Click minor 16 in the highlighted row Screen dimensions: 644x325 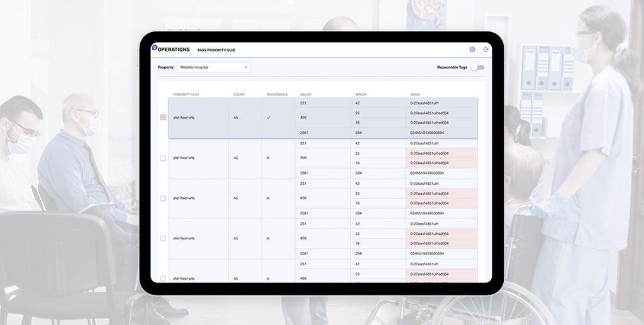click(x=358, y=123)
